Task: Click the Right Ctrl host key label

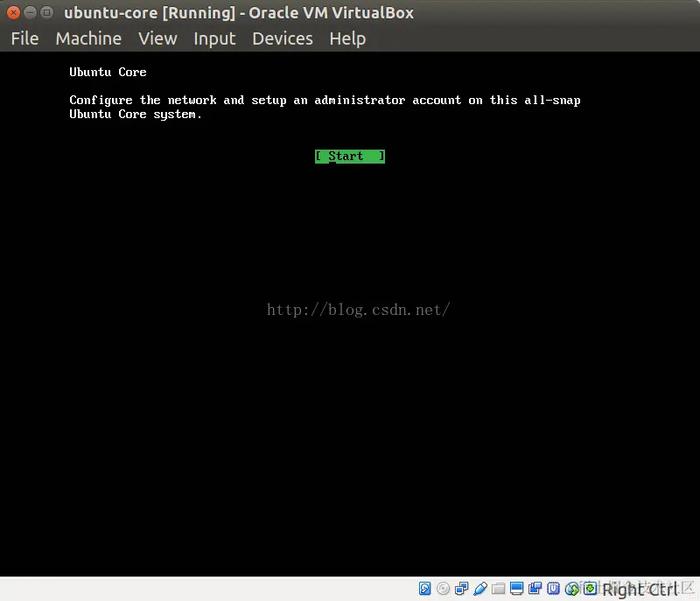Action: click(x=640, y=590)
